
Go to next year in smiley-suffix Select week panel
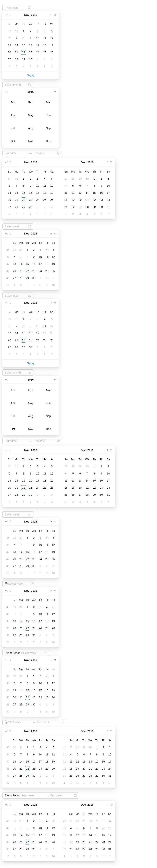tap(55, 234)
